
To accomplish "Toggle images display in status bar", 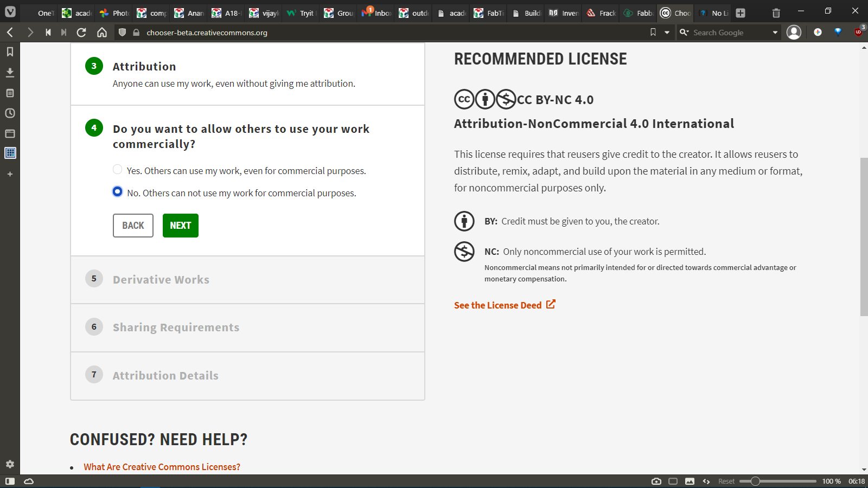I will [690, 481].
